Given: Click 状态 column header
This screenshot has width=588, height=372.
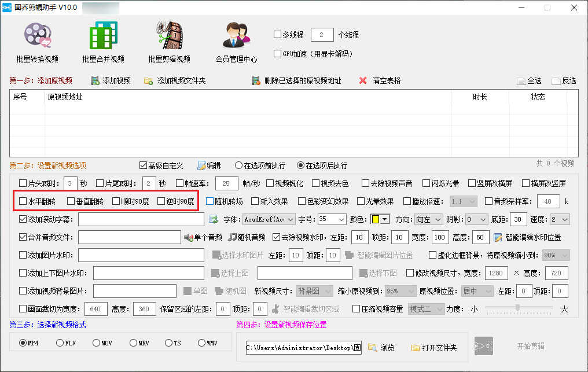Looking at the screenshot, I should coord(538,97).
